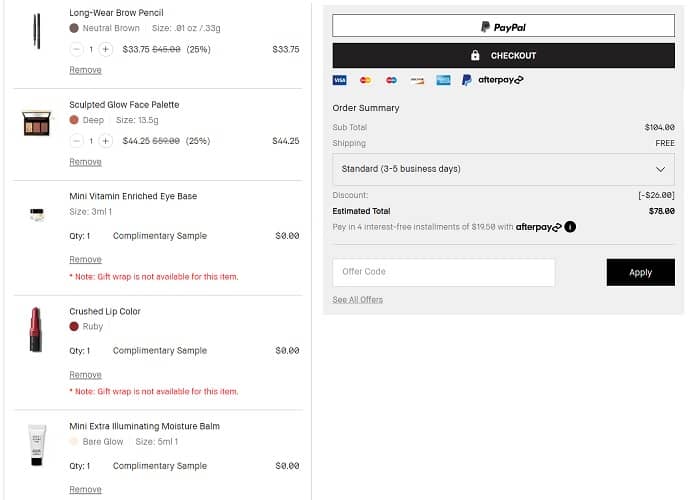Proceed with the Checkout button
The image size is (697, 500).
[503, 56]
